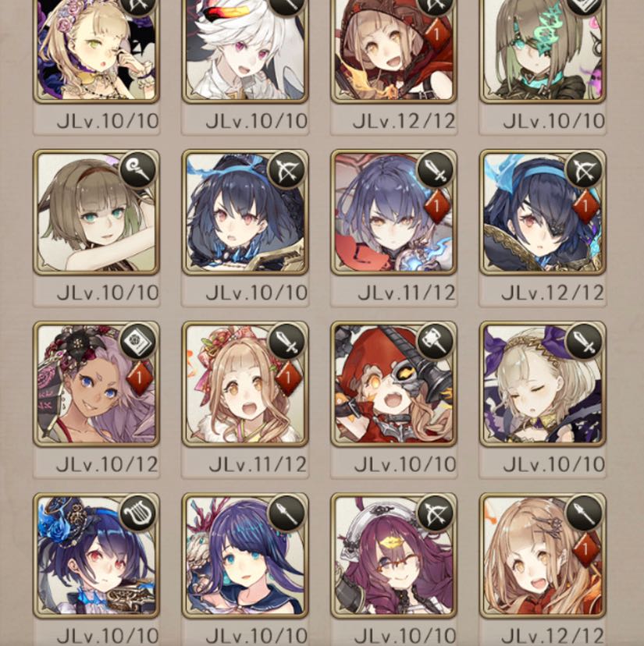Choose the blue rose hat girl with red eyes

[x=96, y=555]
